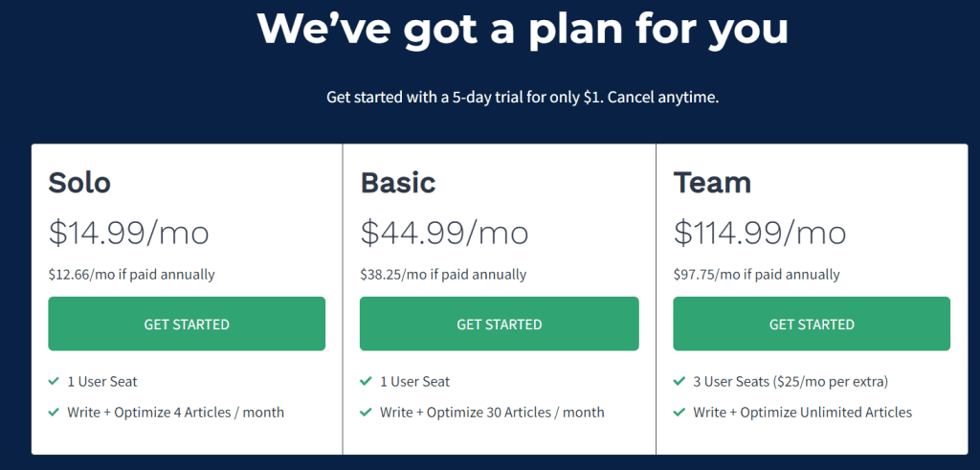Click the Write + Optimize Unlimited Articles text

(803, 413)
